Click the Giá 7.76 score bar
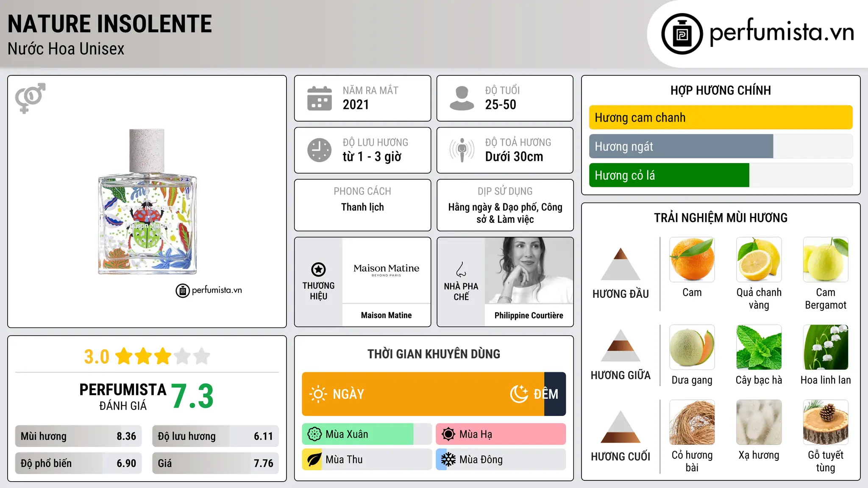The image size is (868, 488). [215, 463]
